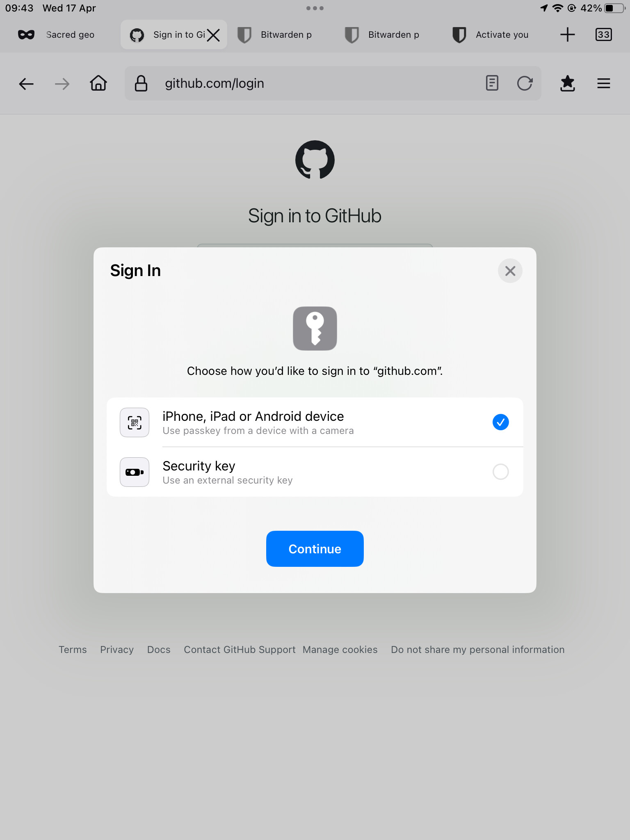The width and height of the screenshot is (630, 840).
Task: Switch to the Activate you tab
Action: [491, 34]
